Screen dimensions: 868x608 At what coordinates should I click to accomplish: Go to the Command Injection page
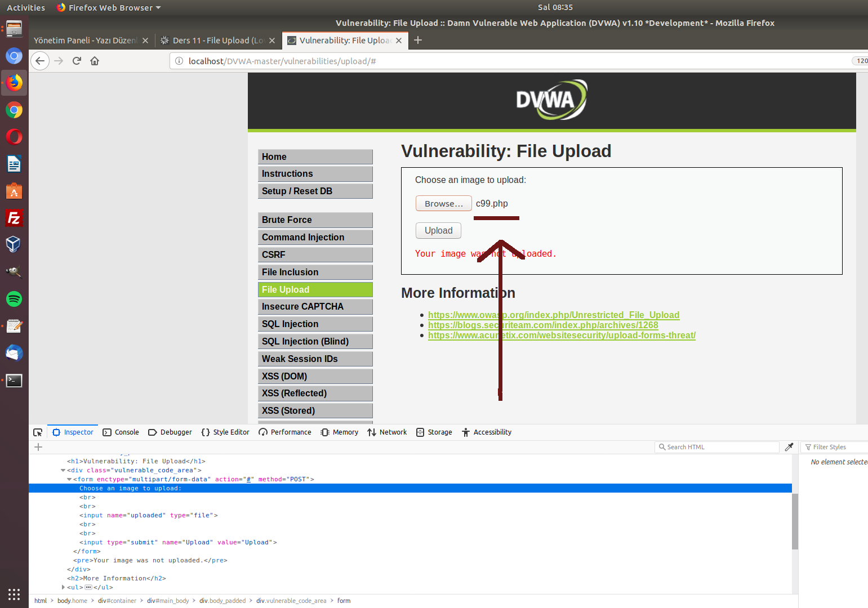tap(315, 237)
